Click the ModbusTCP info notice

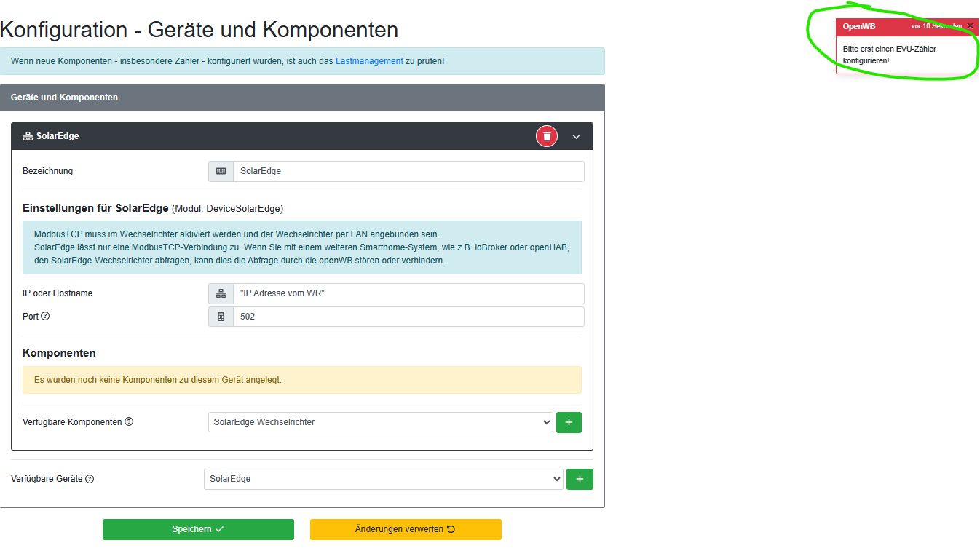pyautogui.click(x=302, y=247)
